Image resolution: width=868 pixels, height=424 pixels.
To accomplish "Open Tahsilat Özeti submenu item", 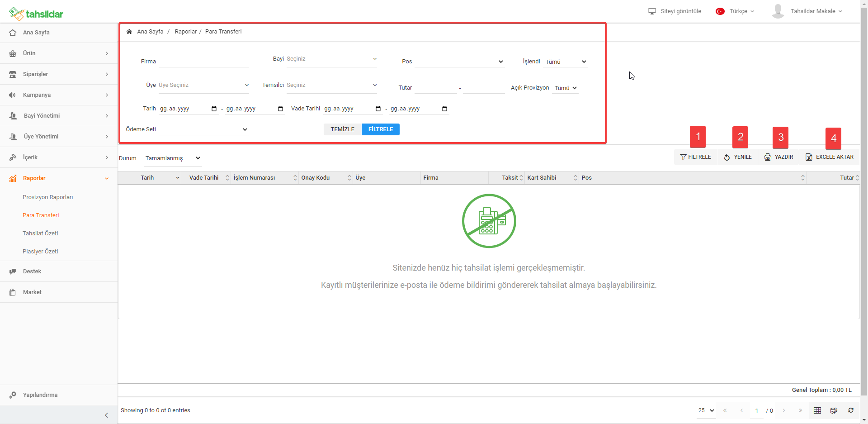I will 40,233.
